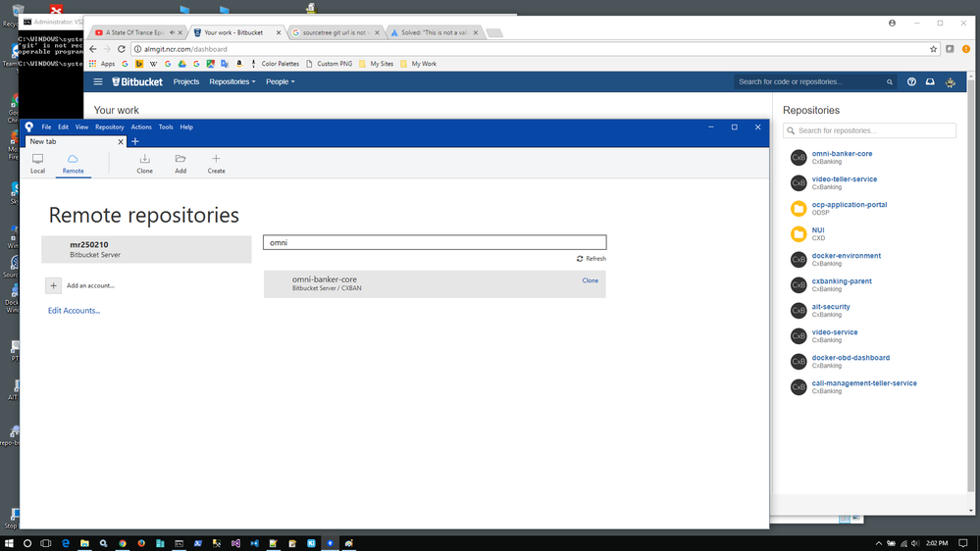Close the 'New tab' SourceTree tab
Viewport: 980px width, 551px height.
[x=121, y=142]
